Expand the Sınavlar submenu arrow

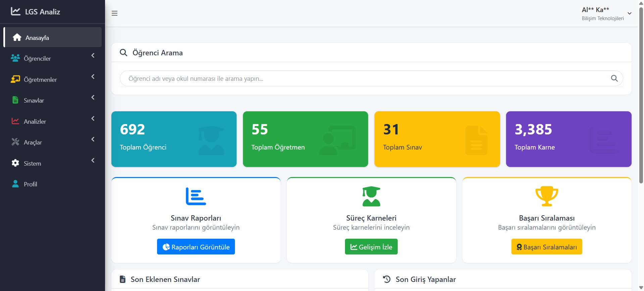pyautogui.click(x=93, y=98)
